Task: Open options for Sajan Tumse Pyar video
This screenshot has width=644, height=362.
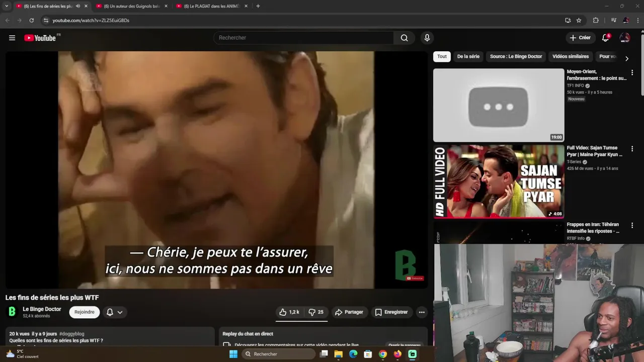Action: [x=632, y=149]
